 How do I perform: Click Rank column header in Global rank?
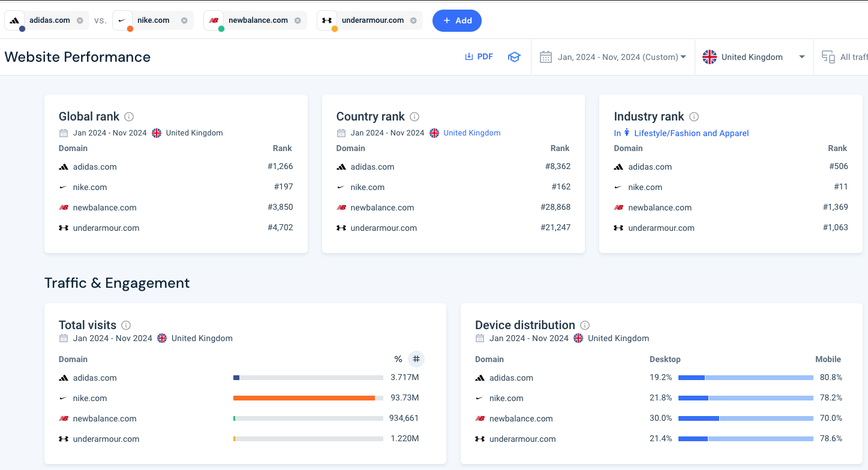coord(283,149)
